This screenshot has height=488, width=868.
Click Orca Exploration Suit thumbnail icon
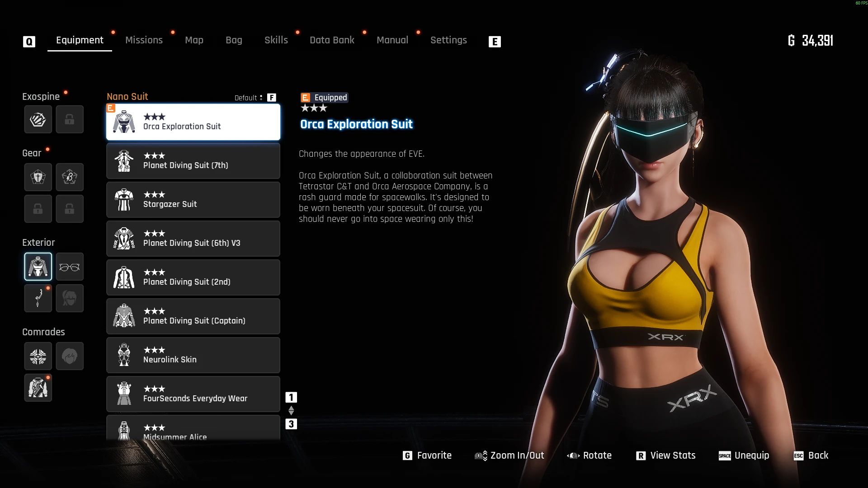click(124, 122)
